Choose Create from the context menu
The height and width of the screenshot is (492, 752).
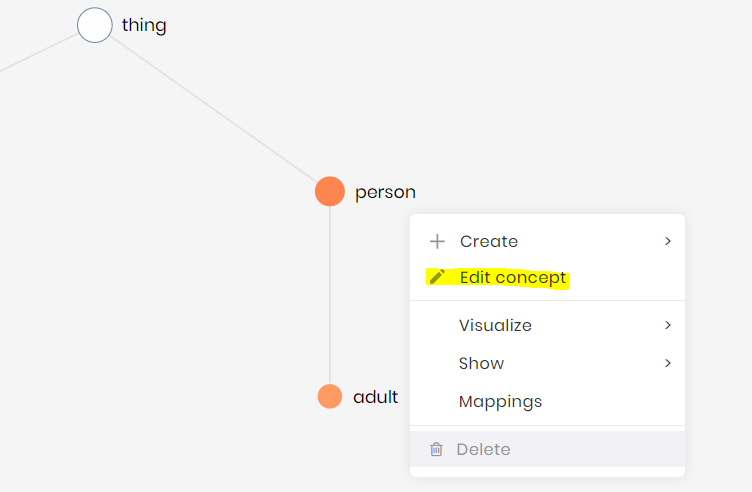click(x=489, y=241)
